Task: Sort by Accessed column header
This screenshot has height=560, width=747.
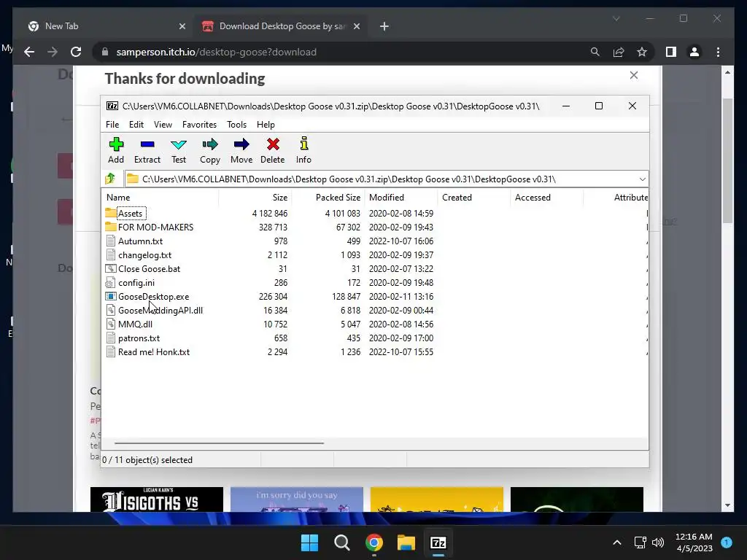Action: (x=547, y=197)
